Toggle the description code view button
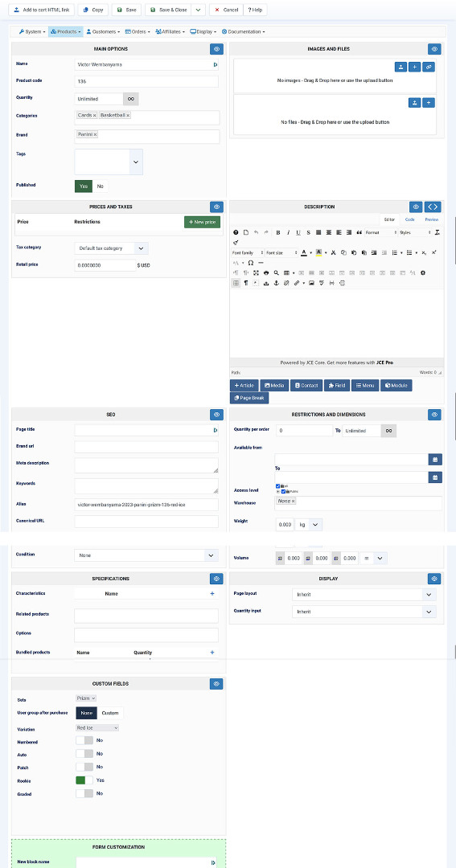Viewport: 456px width, 868px height. tap(433, 207)
